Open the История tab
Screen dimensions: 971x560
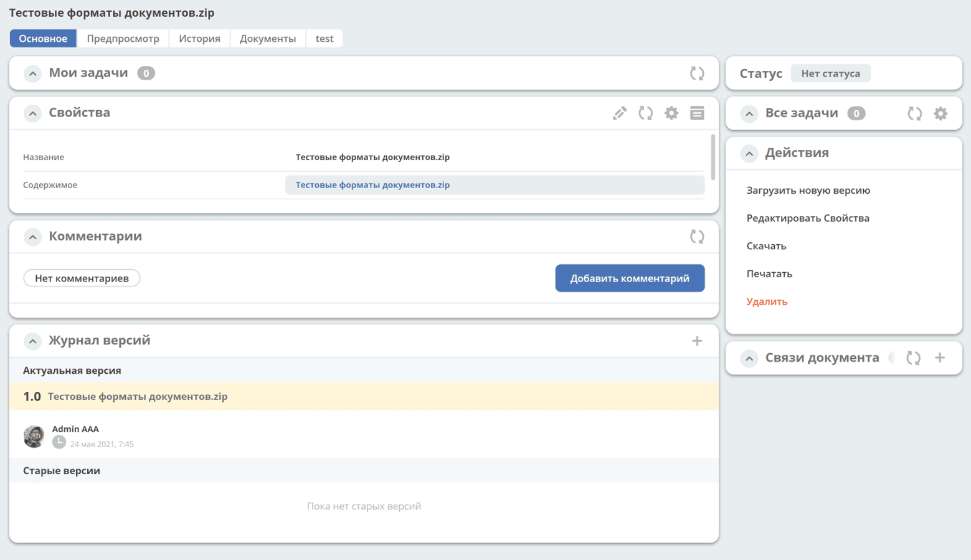click(x=199, y=38)
